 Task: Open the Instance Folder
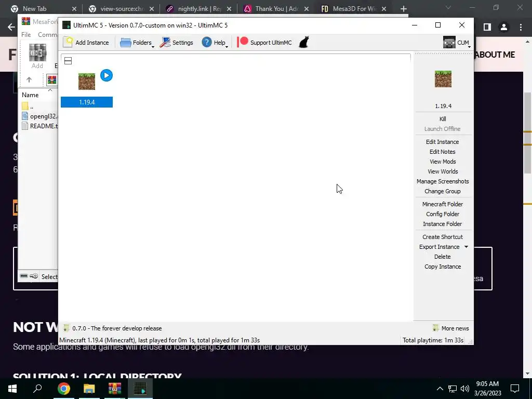click(443, 223)
